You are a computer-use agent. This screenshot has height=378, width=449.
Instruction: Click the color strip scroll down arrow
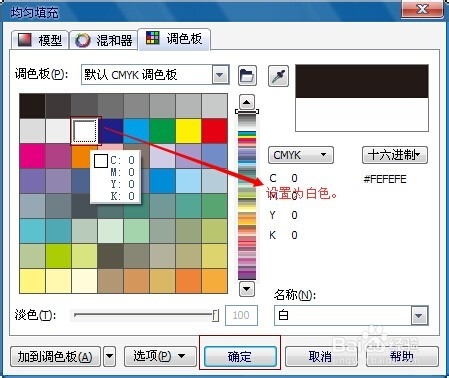(x=247, y=288)
